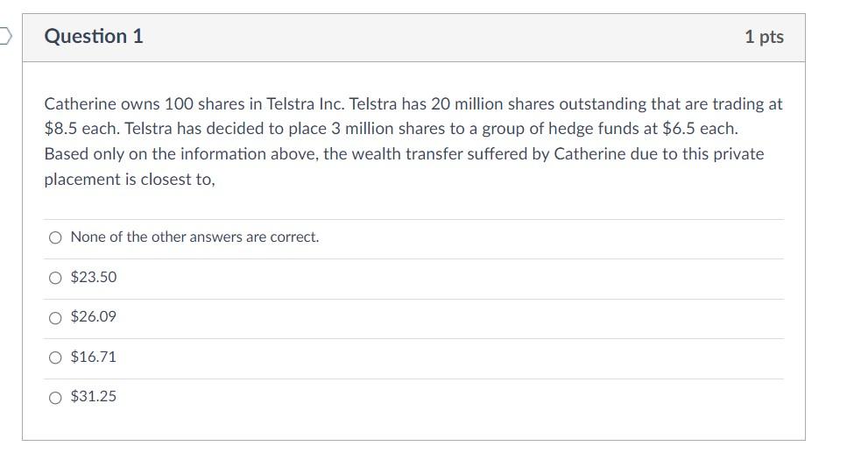
Task: Click the word 'Catherine' starting the question
Action: [79, 104]
